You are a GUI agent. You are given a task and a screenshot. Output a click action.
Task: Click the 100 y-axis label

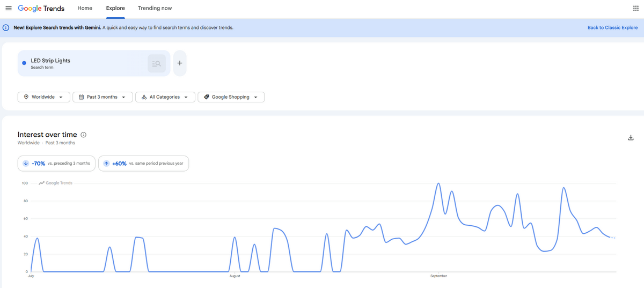click(24, 183)
